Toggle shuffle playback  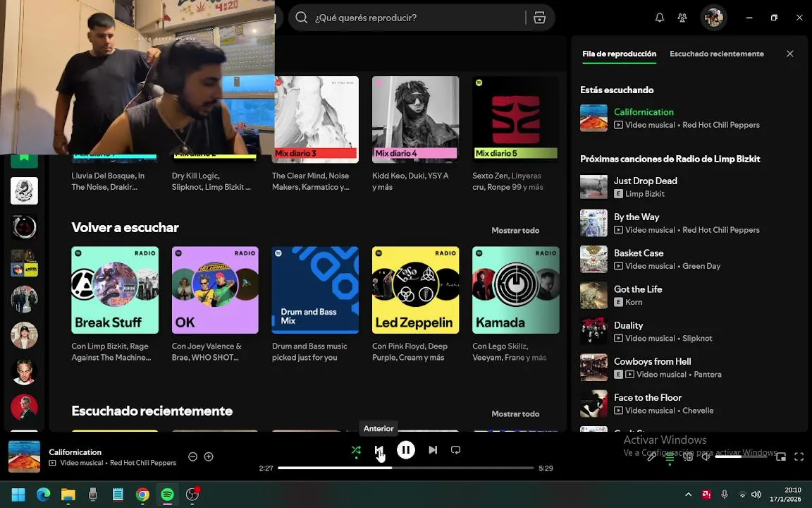[356, 450]
